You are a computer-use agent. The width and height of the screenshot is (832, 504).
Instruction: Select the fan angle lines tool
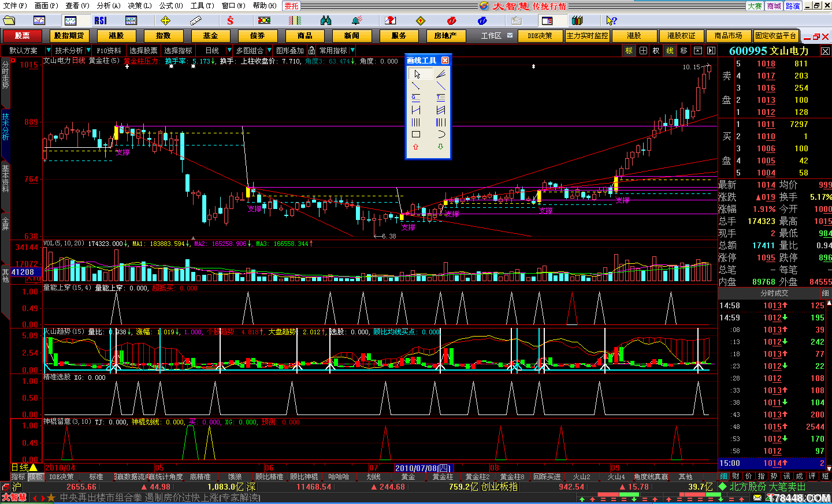pyautogui.click(x=441, y=74)
